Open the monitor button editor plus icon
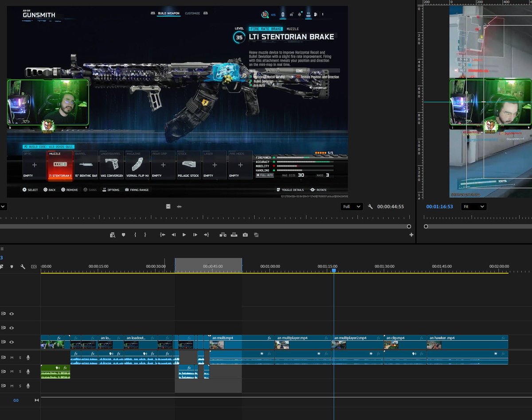532x420 pixels. pos(411,235)
